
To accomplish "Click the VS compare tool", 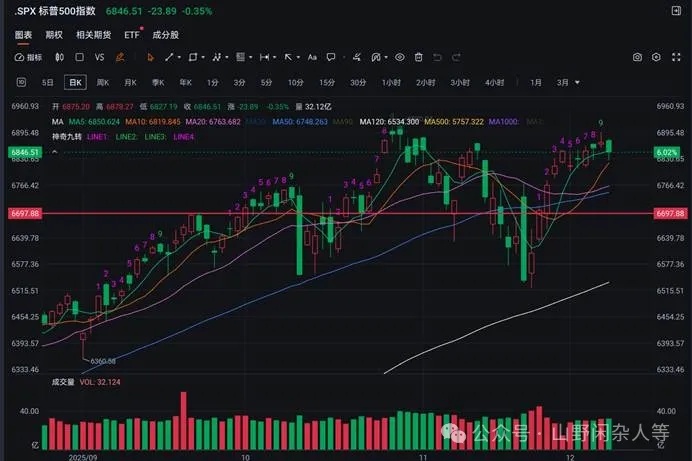I will click(x=99, y=58).
